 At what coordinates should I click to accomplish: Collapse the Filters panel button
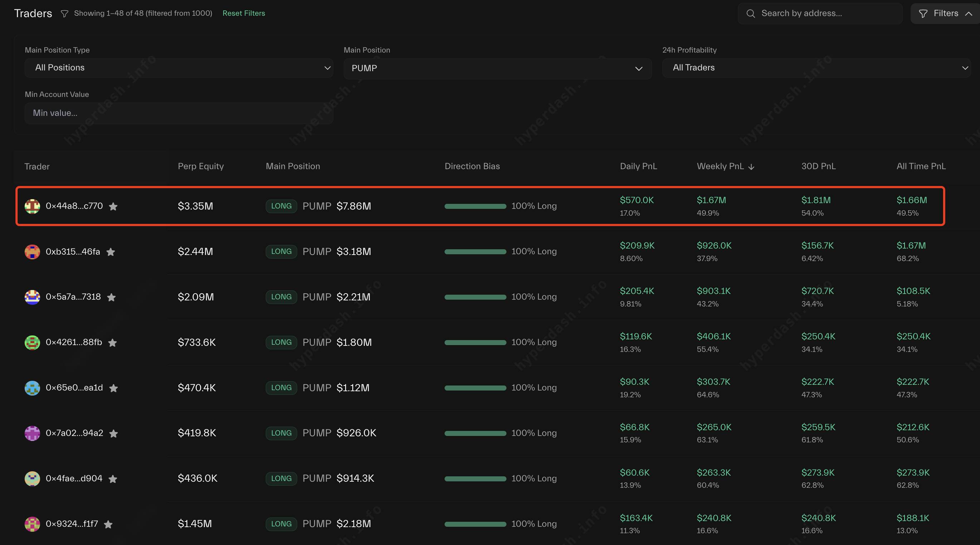coord(946,14)
